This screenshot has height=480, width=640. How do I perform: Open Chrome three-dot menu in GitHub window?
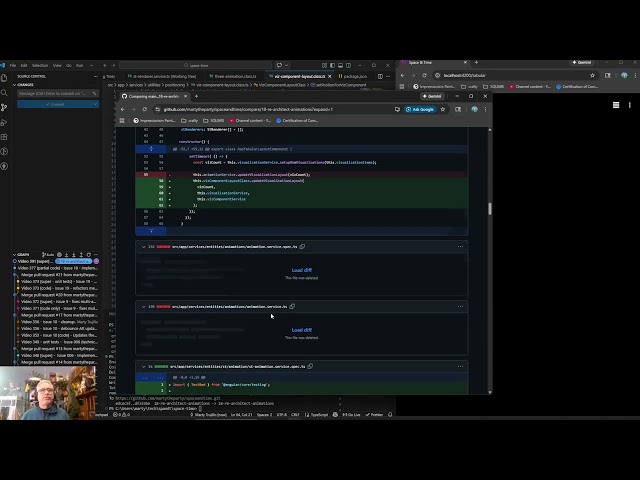485,109
